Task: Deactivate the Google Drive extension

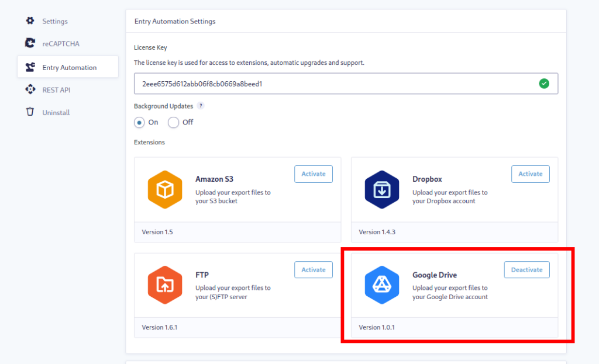Action: (527, 270)
